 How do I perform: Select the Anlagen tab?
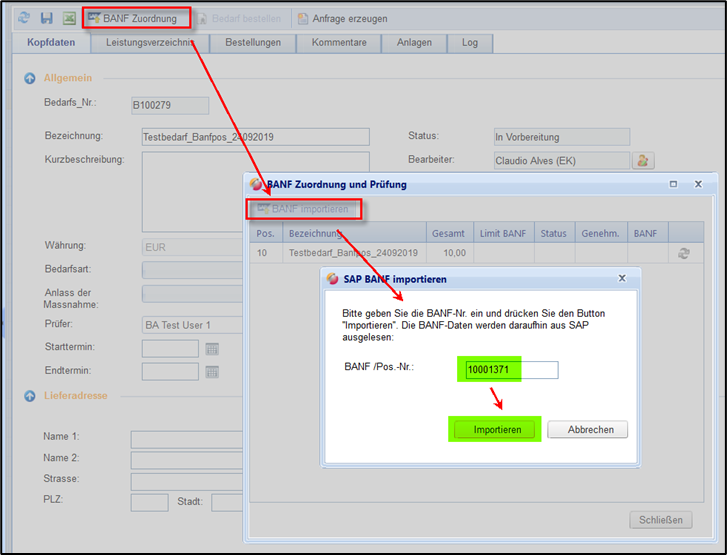point(414,43)
